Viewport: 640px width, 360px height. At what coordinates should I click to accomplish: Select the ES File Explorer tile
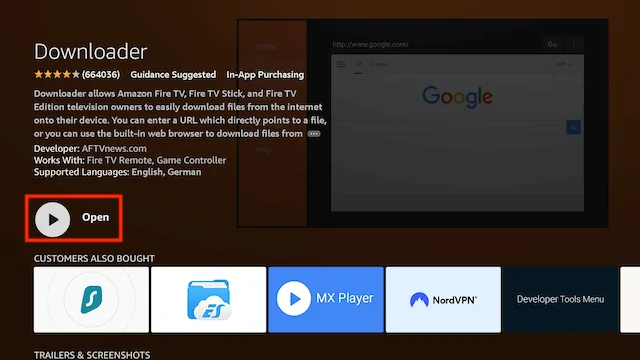209,300
